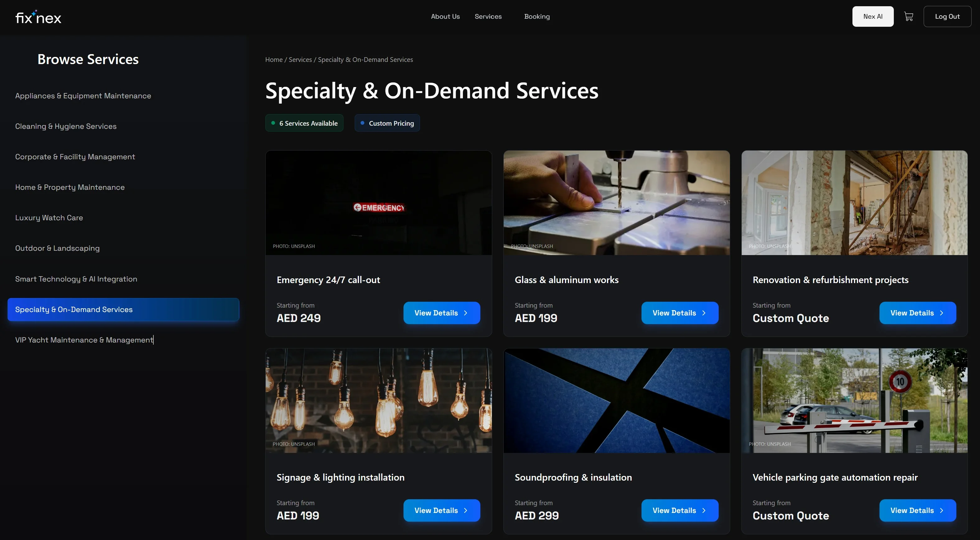
Task: Select Luxury Watch Care category
Action: click(x=49, y=217)
